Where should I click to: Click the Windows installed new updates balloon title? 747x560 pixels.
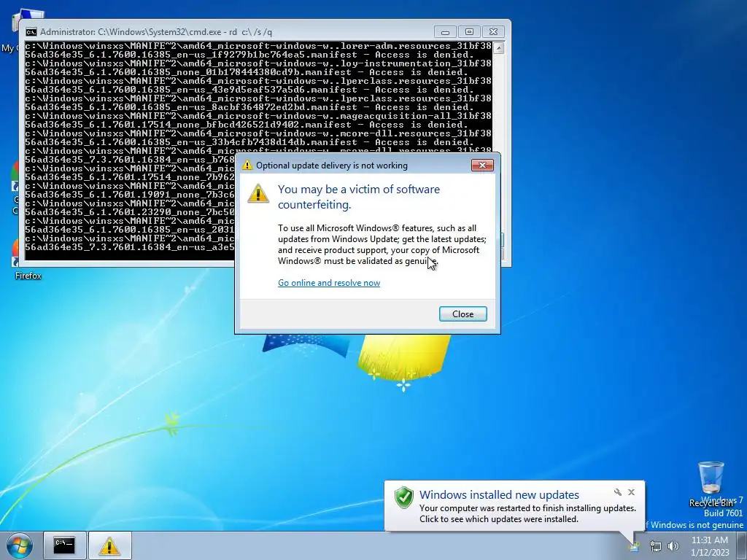click(499, 494)
